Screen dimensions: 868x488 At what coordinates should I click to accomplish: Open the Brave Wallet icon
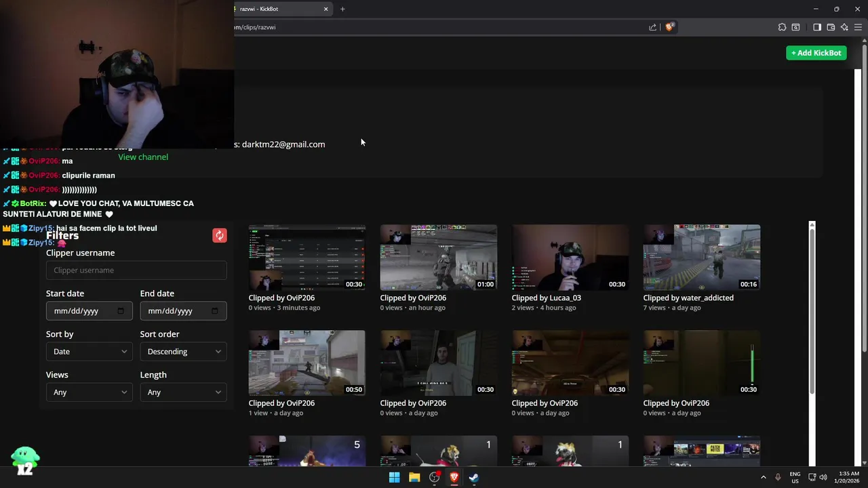pos(831,27)
